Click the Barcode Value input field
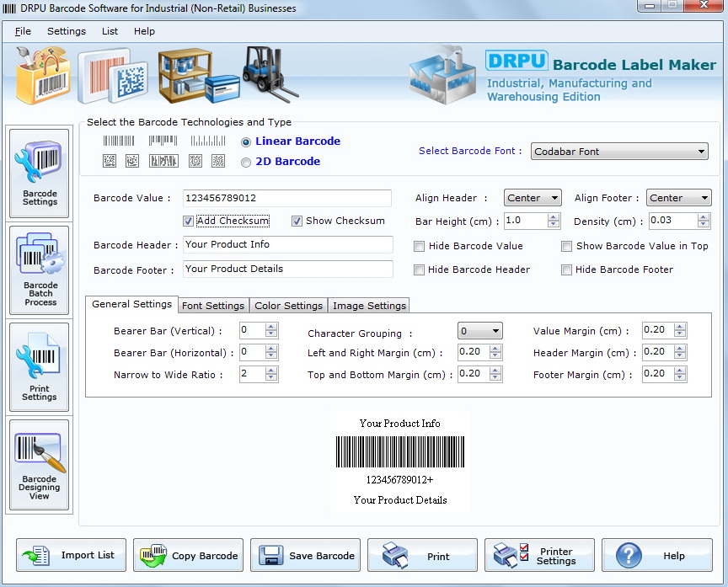 click(287, 198)
